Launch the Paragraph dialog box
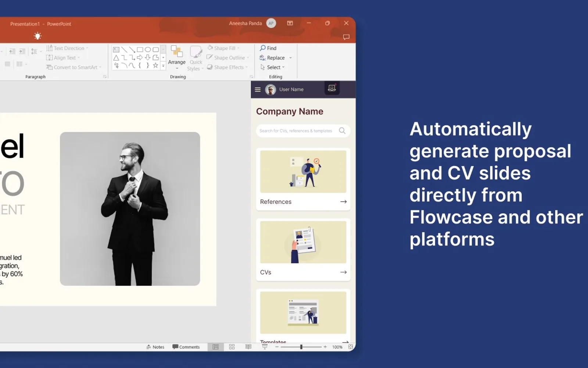 point(105,77)
